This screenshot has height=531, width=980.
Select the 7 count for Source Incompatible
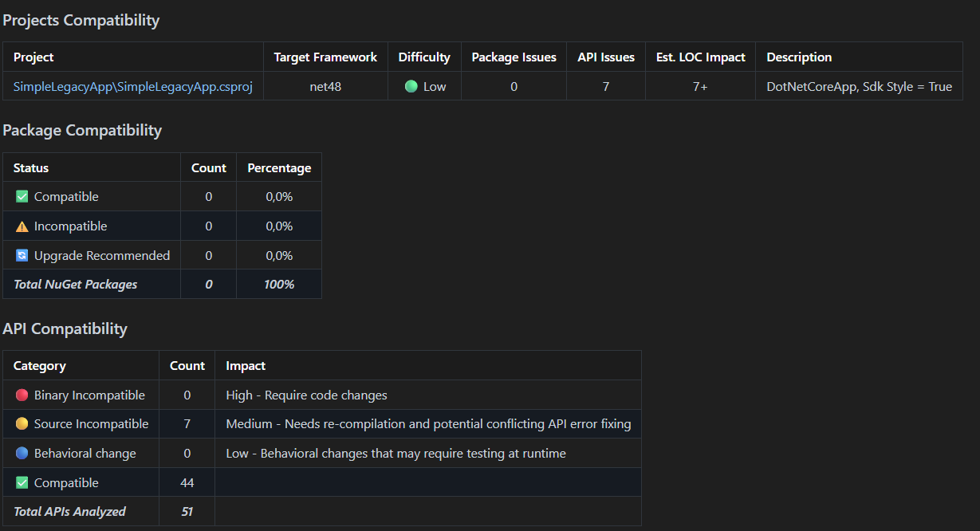[187, 424]
